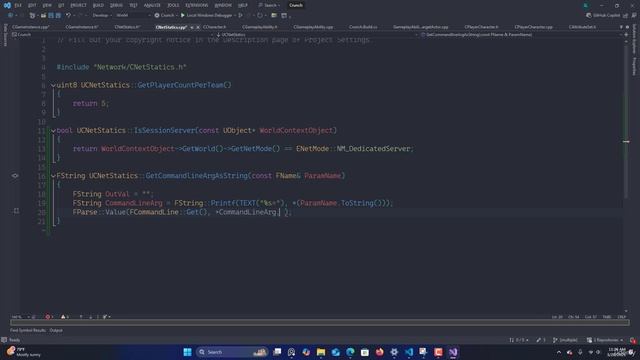Open the Build menu
The width and height of the screenshot is (640, 360).
point(98,5)
